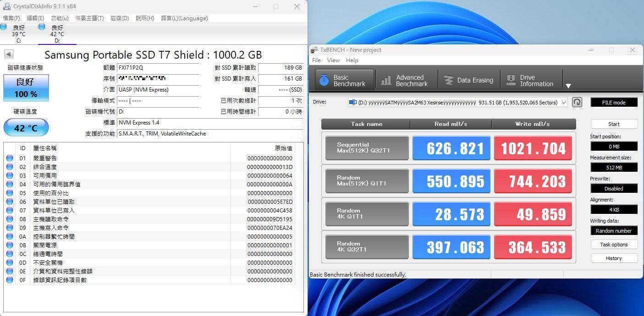Image resolution: width=644 pixels, height=316 pixels.
Task: Toggle the Prewrite setting from Disabled
Action: pos(614,188)
